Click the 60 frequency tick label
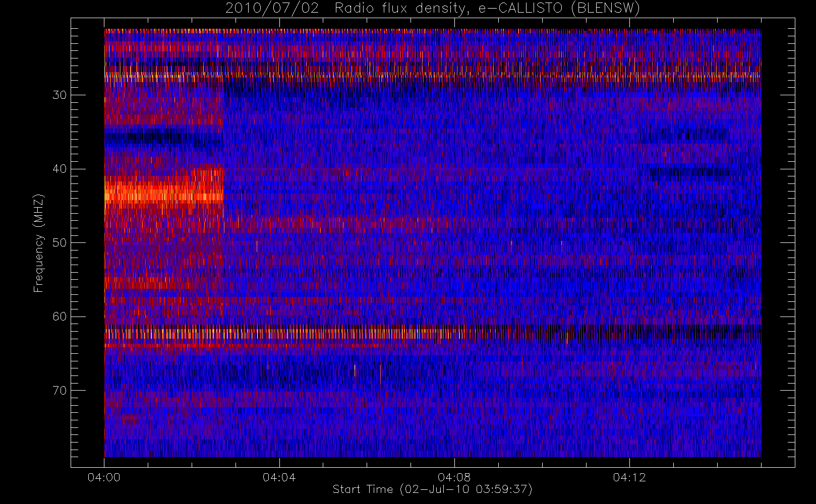Viewport: 816px width, 504px height. [60, 317]
